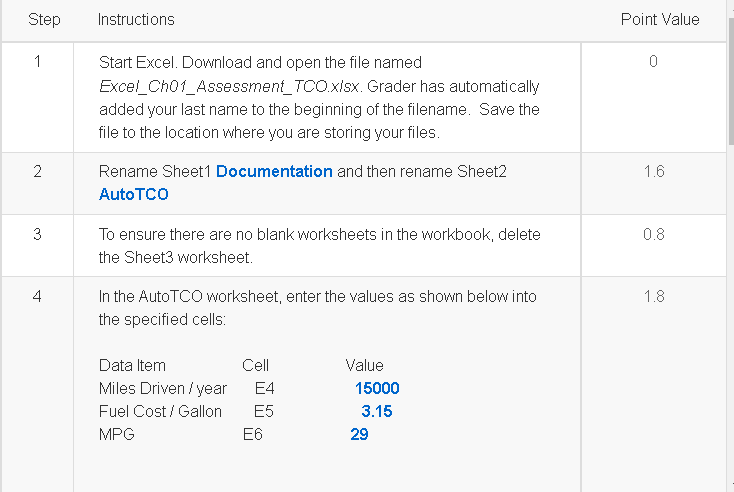Click the Point Value column header
This screenshot has height=492, width=734.
660,20
